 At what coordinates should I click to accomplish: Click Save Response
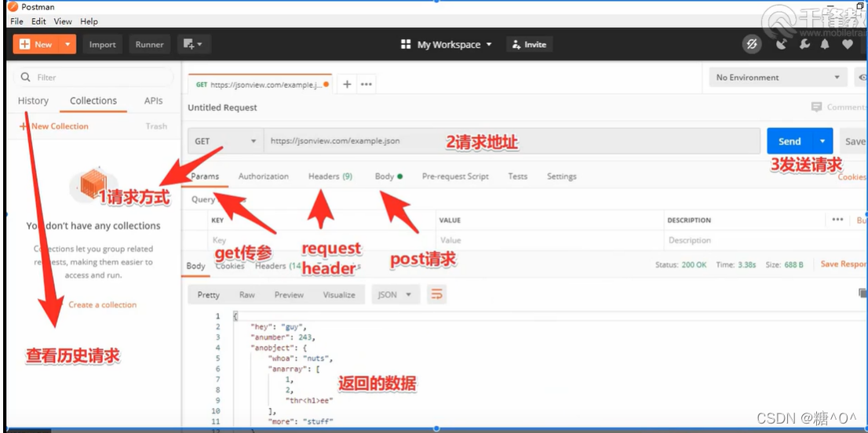tap(844, 264)
